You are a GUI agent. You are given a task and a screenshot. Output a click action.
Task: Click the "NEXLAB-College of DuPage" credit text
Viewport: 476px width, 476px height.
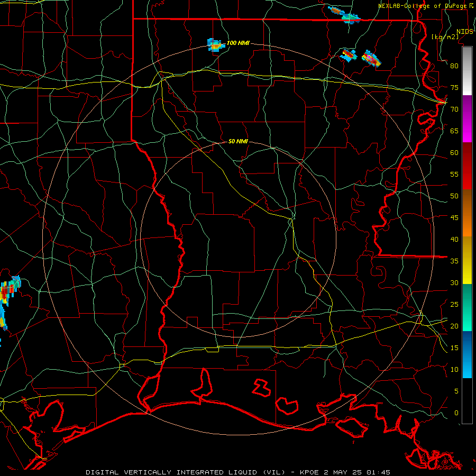(x=423, y=6)
